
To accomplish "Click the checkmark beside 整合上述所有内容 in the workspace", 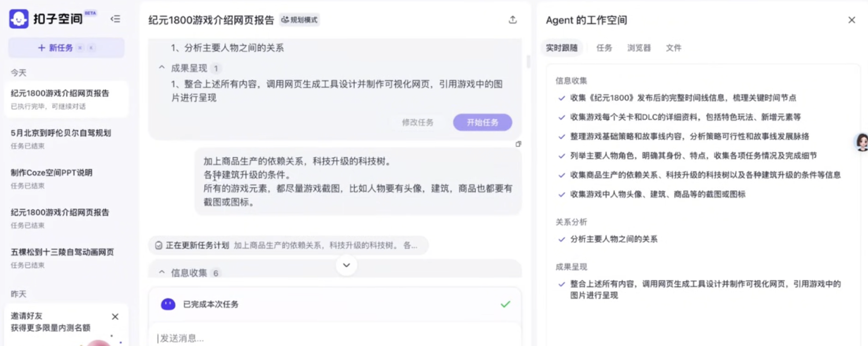I will (561, 284).
